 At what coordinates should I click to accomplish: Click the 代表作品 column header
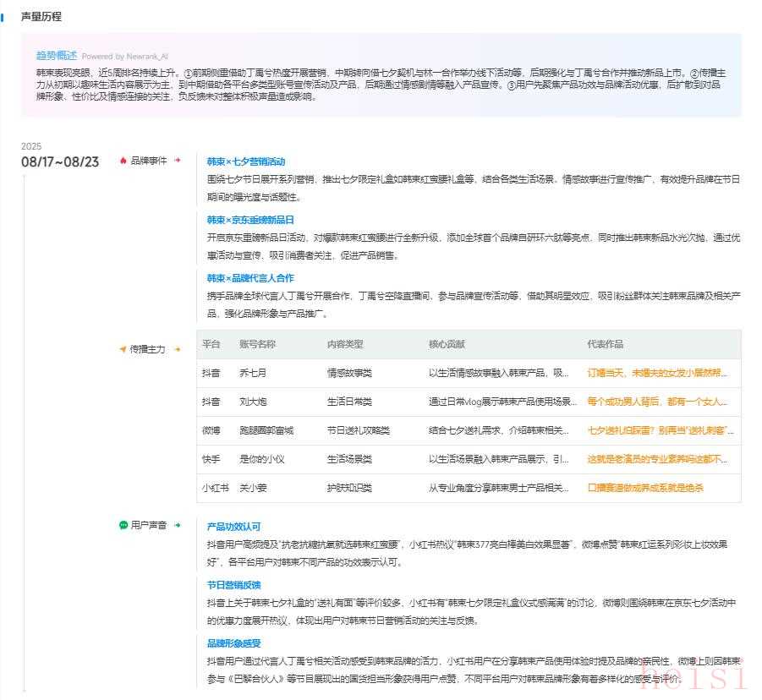pos(606,344)
